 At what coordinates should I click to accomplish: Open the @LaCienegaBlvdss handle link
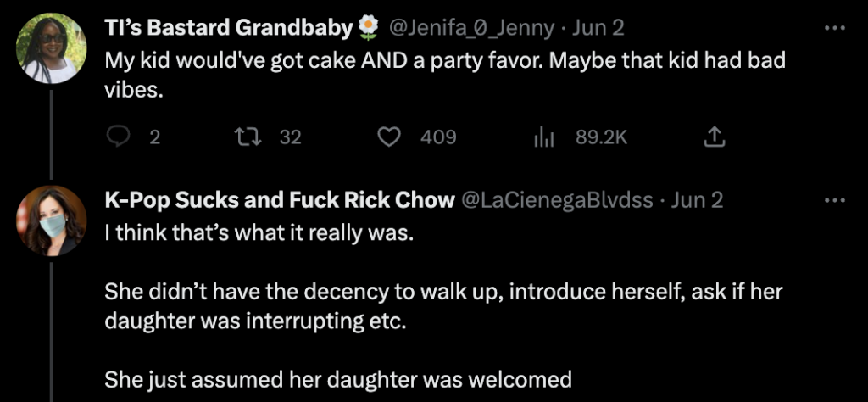tap(556, 200)
